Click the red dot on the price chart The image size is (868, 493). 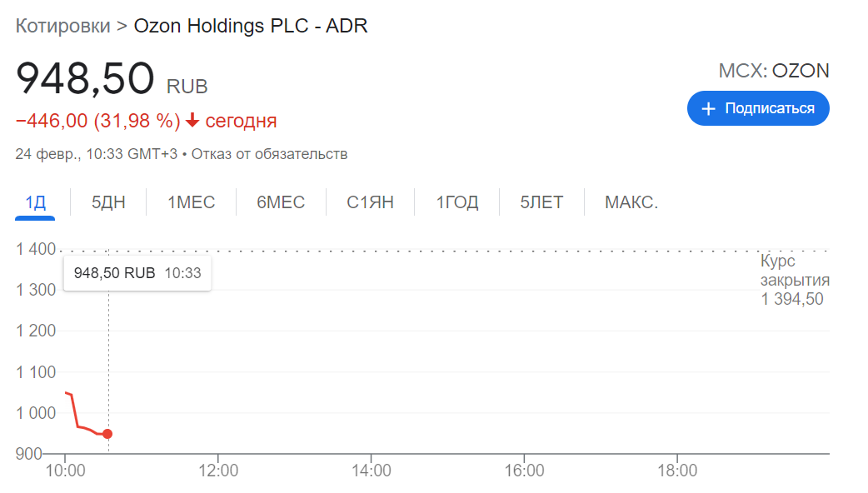(107, 434)
